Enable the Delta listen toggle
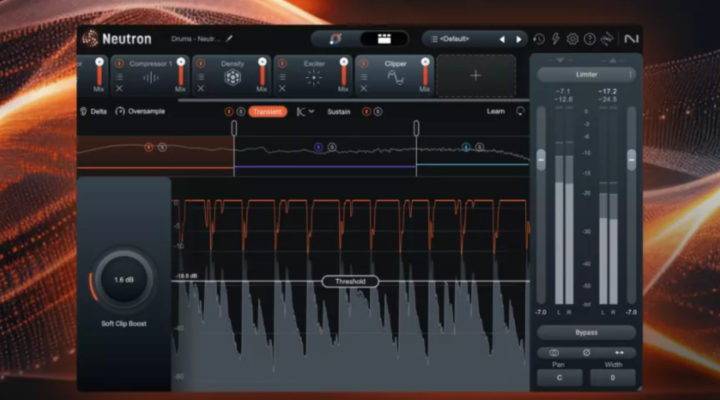 click(94, 112)
